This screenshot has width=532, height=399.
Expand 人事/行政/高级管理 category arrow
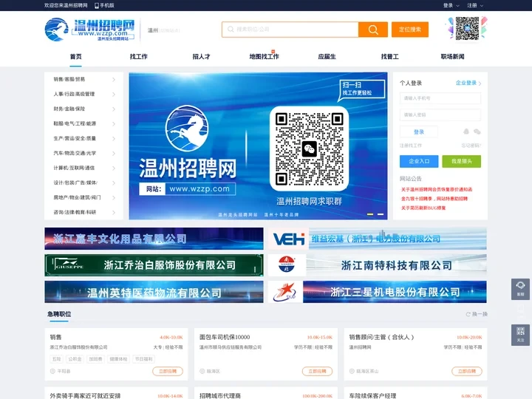(x=114, y=94)
